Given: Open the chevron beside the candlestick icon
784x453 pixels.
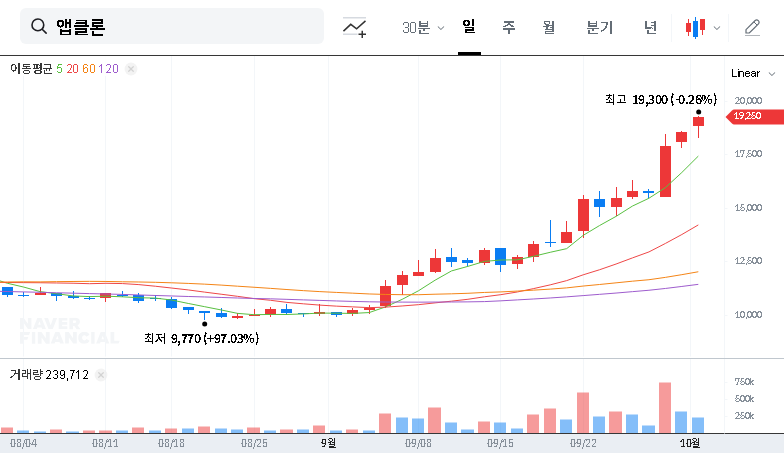Looking at the screenshot, I should (x=716, y=28).
